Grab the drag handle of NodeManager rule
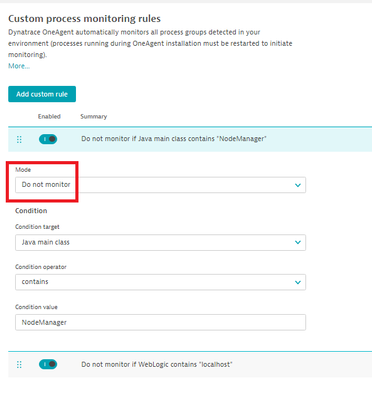This screenshot has height=400, width=372. [x=19, y=139]
